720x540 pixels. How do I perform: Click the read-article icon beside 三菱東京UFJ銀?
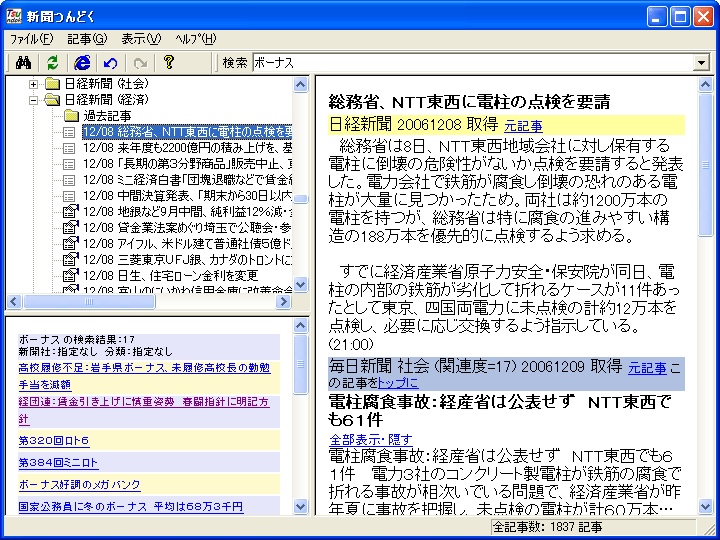click(x=70, y=259)
